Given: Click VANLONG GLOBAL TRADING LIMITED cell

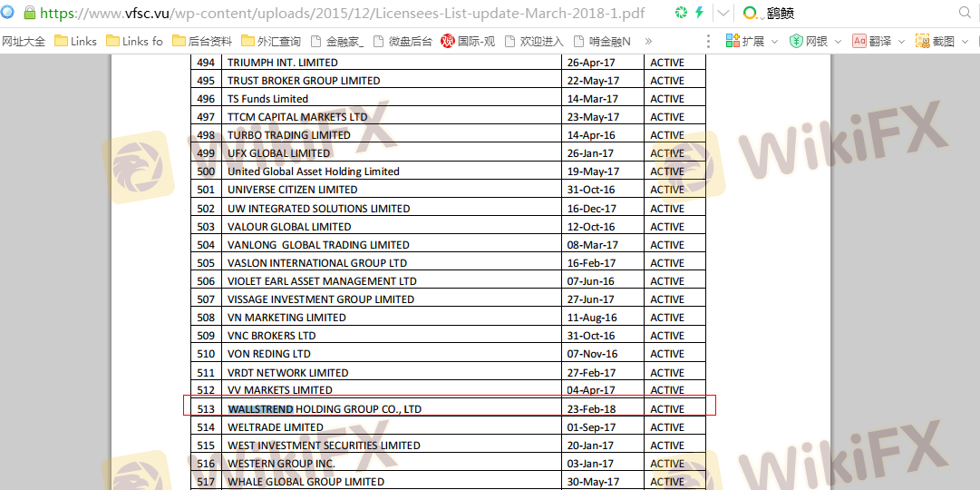Looking at the screenshot, I should pos(392,245).
